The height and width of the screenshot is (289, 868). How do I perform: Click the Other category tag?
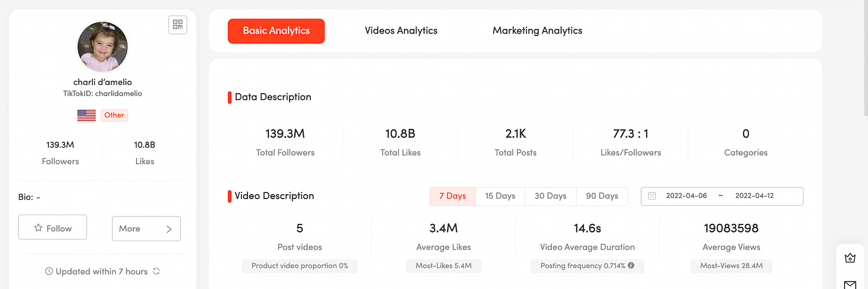coord(114,115)
